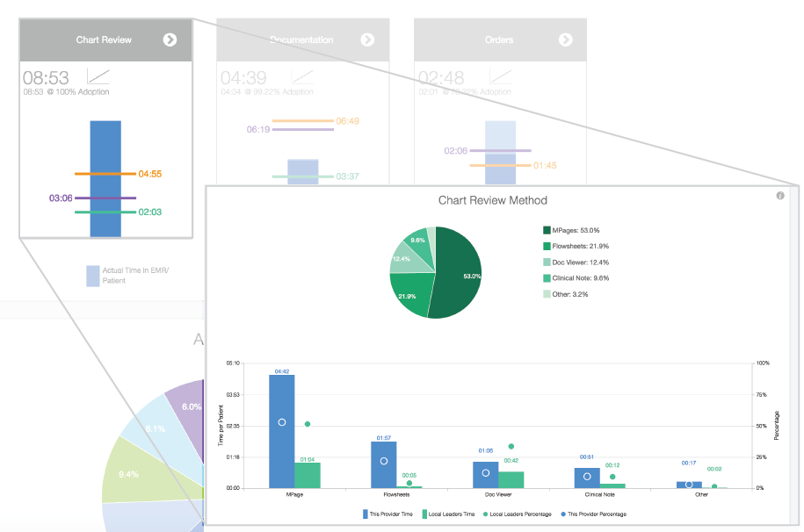Select the Doc Viewer blue bar labeled 01:06

(486, 475)
